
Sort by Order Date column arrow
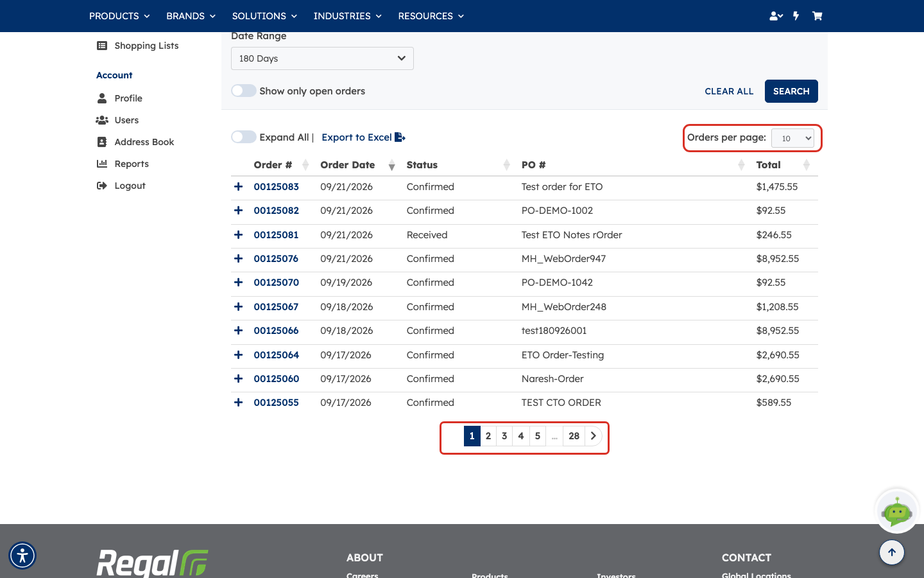tap(391, 166)
